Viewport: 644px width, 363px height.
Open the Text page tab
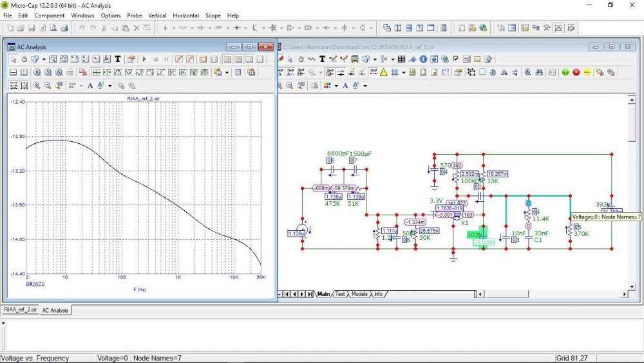pos(340,294)
